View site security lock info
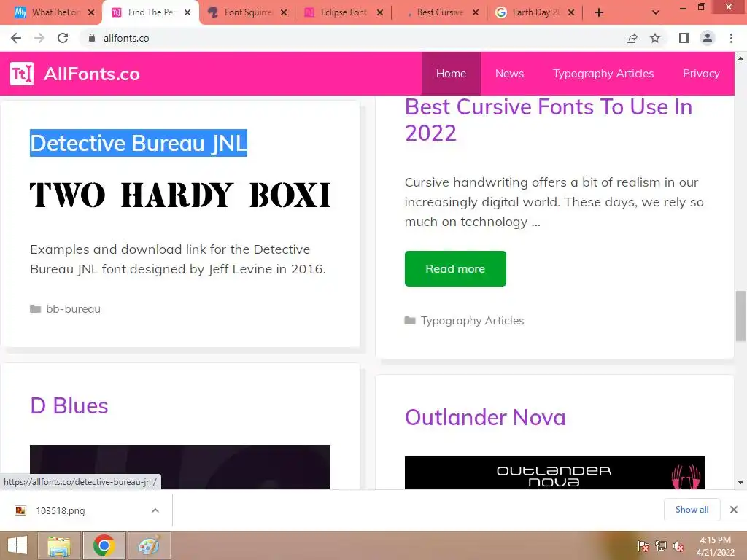The height and width of the screenshot is (560, 747). pyautogui.click(x=92, y=38)
